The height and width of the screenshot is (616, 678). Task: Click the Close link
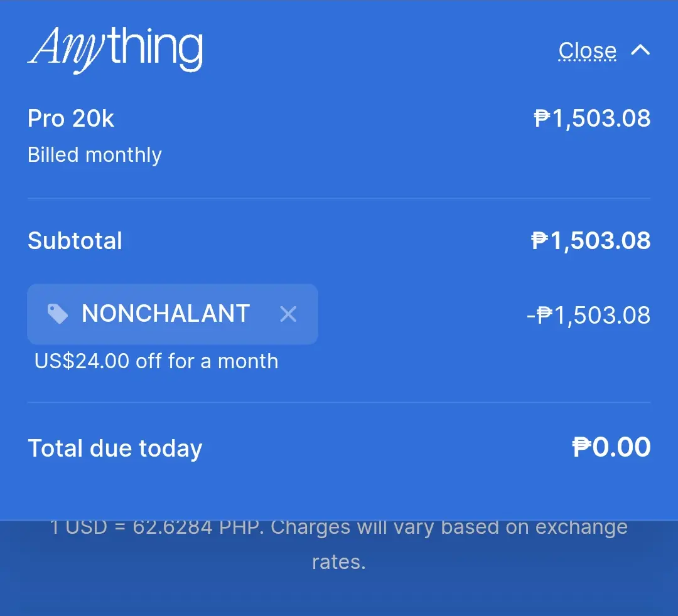587,51
